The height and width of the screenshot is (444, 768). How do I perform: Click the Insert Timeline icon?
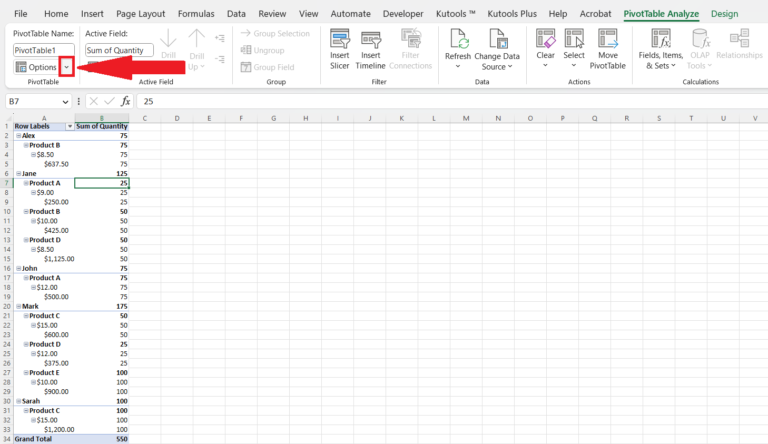pyautogui.click(x=371, y=39)
